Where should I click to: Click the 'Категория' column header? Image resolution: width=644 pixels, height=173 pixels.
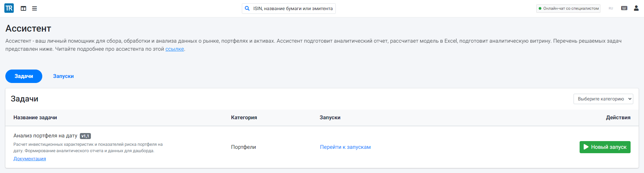coord(244,118)
